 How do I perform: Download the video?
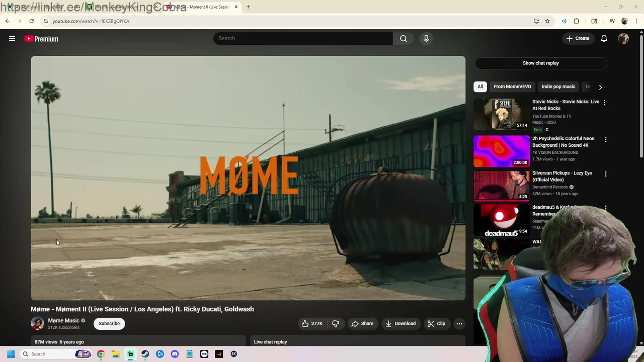point(400,324)
